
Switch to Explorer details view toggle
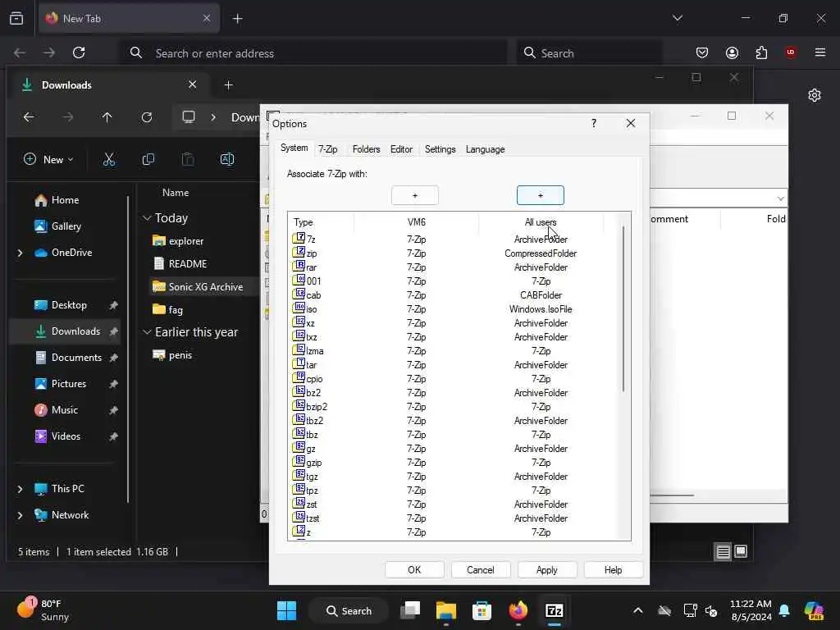tap(724, 552)
